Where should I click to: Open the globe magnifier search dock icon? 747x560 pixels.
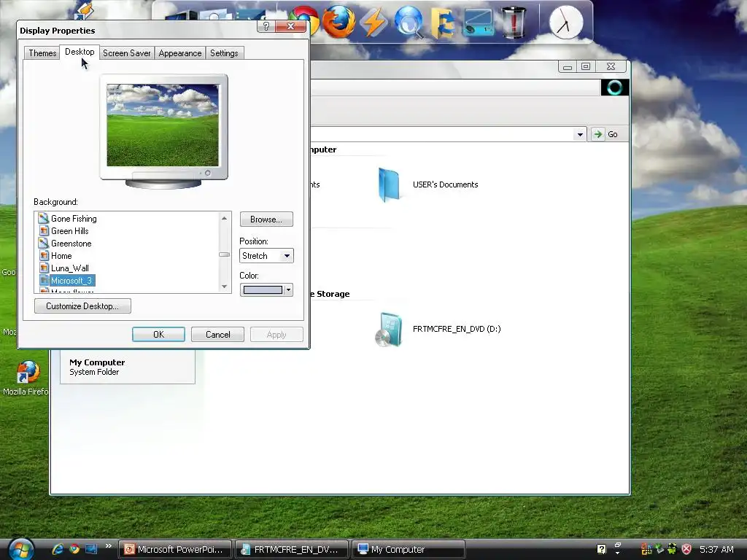coord(409,22)
